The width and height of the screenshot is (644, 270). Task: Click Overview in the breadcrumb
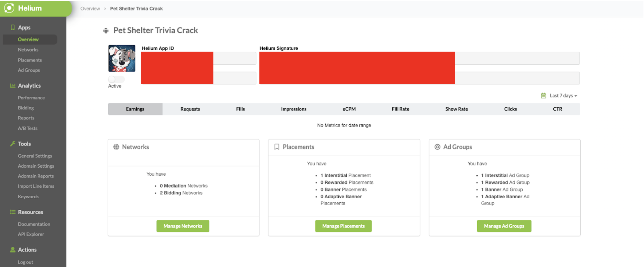(90, 9)
